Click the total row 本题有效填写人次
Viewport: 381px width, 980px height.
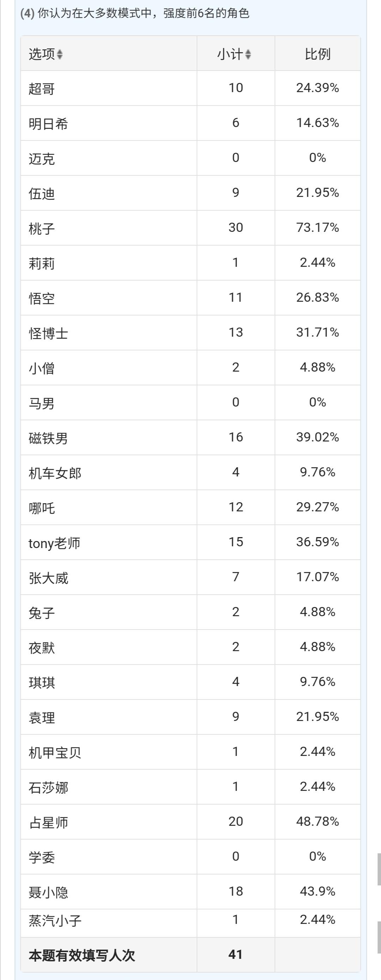[x=190, y=955]
